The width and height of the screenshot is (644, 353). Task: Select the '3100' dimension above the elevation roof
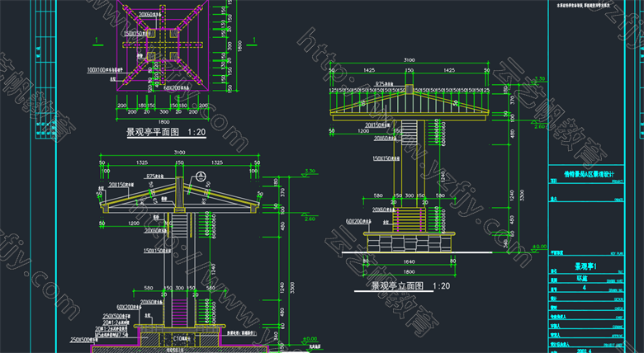[x=410, y=60]
